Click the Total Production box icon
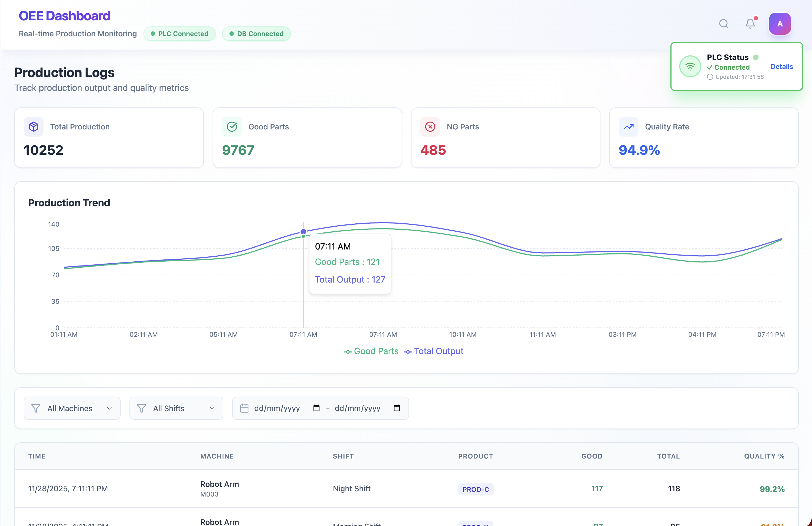The height and width of the screenshot is (526, 812). pyautogui.click(x=33, y=127)
